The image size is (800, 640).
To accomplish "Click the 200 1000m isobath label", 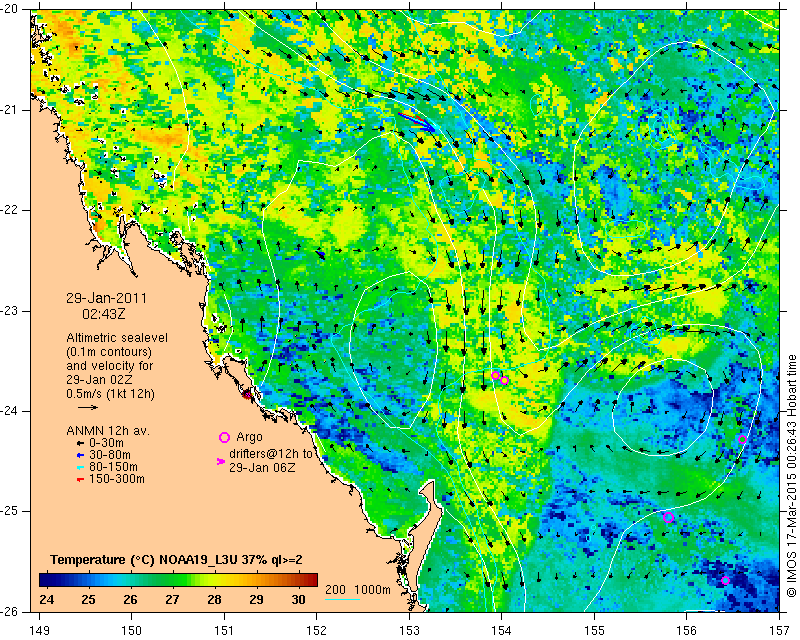I will pos(358,590).
